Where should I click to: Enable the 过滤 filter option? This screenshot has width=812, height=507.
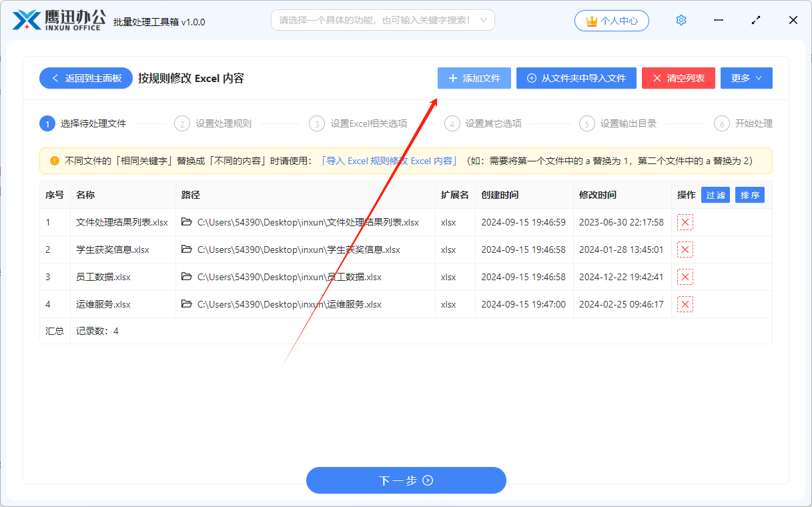[x=715, y=194]
